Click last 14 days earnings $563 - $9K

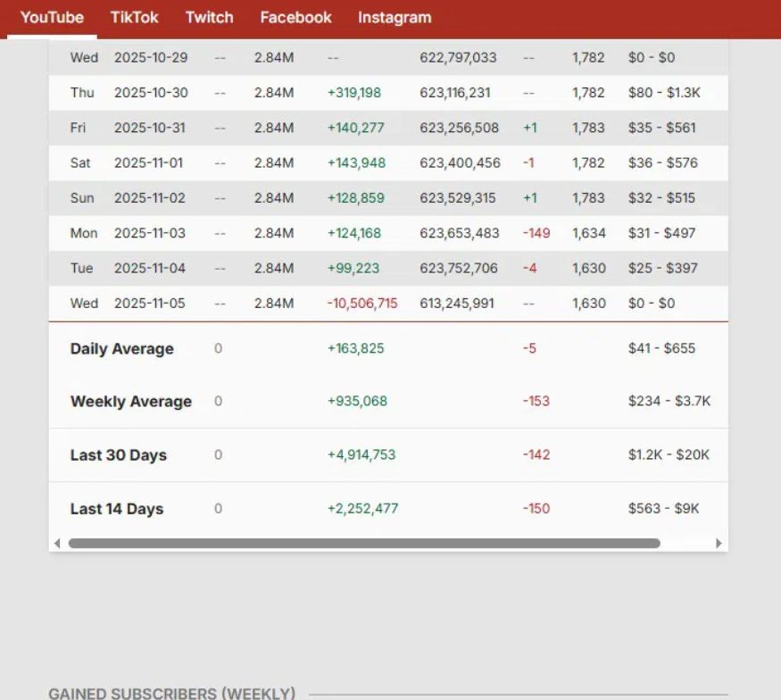point(663,509)
